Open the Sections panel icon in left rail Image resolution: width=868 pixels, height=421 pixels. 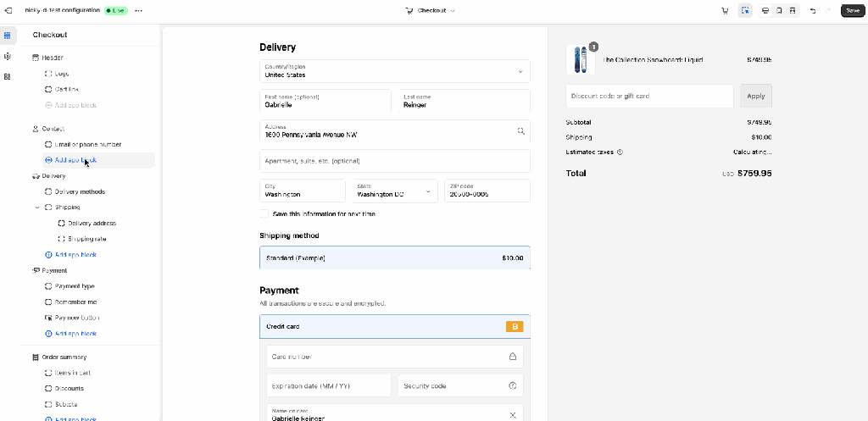[x=8, y=36]
